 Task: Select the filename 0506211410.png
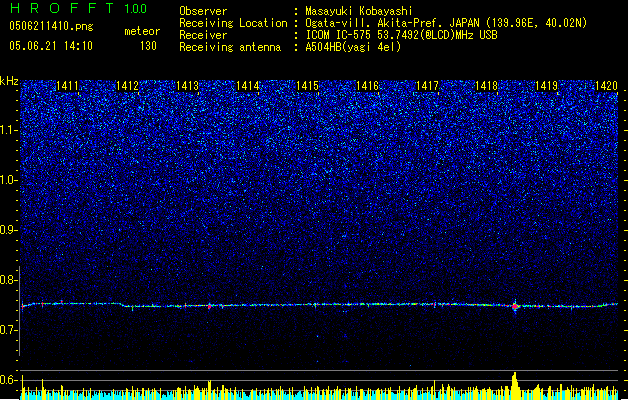(51, 26)
